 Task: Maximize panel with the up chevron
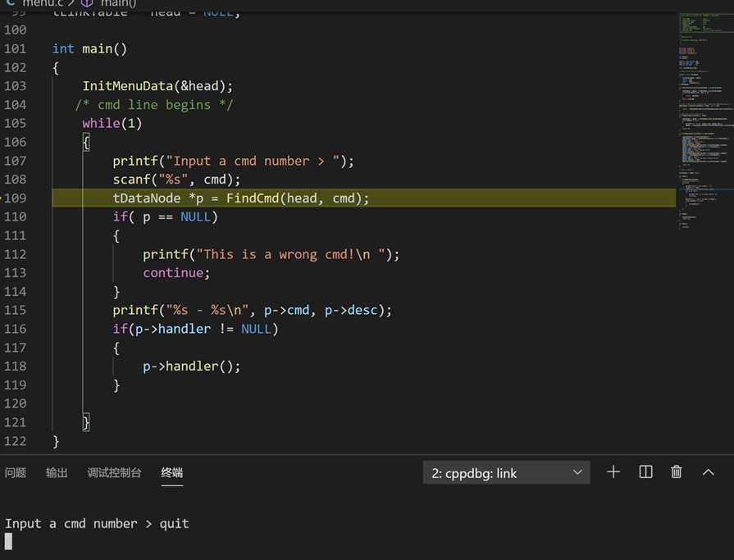(x=709, y=472)
